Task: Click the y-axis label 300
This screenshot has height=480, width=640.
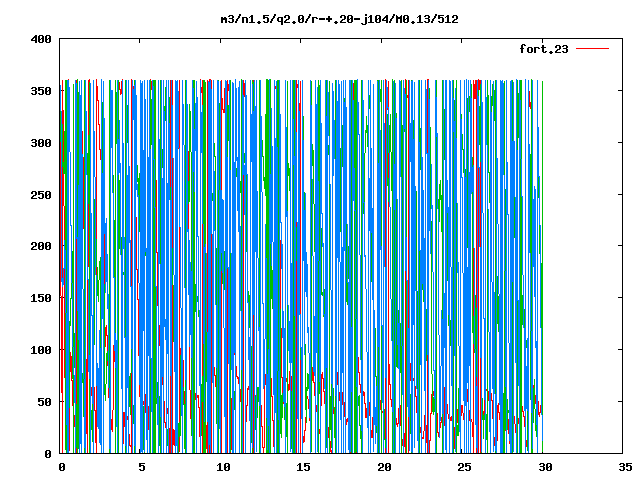Action: [41, 143]
